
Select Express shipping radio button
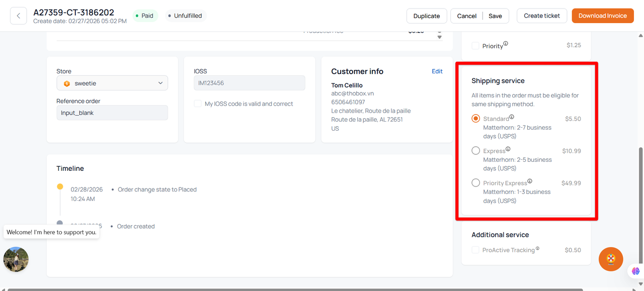[x=475, y=151]
